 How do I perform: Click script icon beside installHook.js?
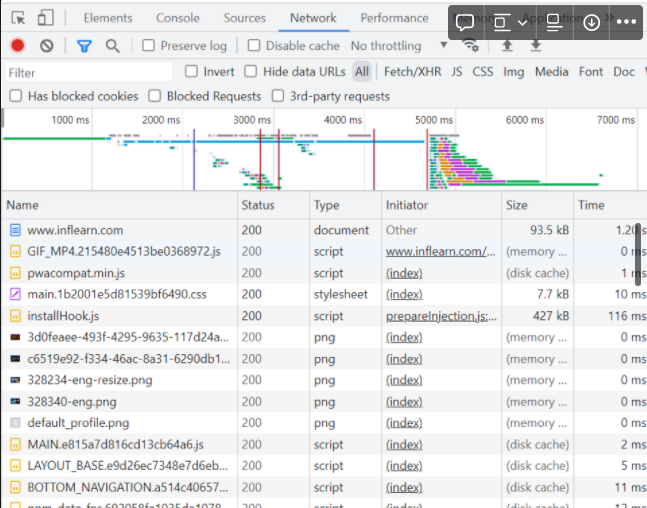pyautogui.click(x=15, y=316)
